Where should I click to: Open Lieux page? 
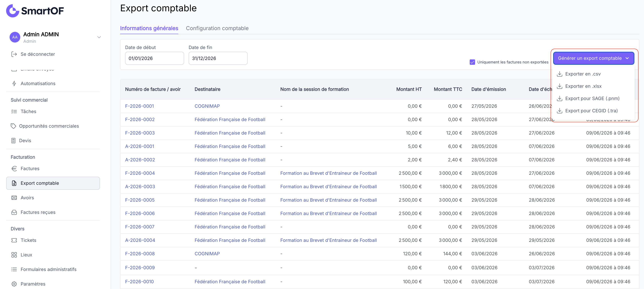(x=26, y=255)
